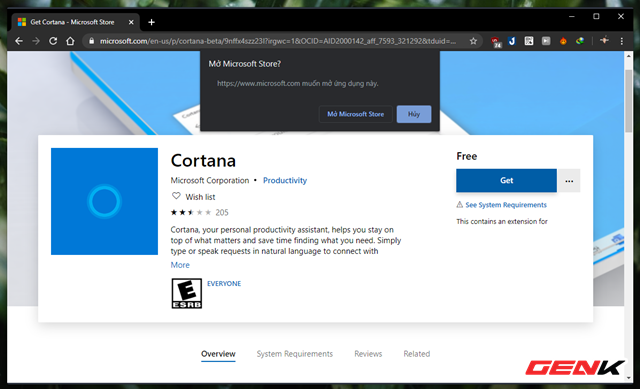Click the address bar URL

click(x=278, y=41)
